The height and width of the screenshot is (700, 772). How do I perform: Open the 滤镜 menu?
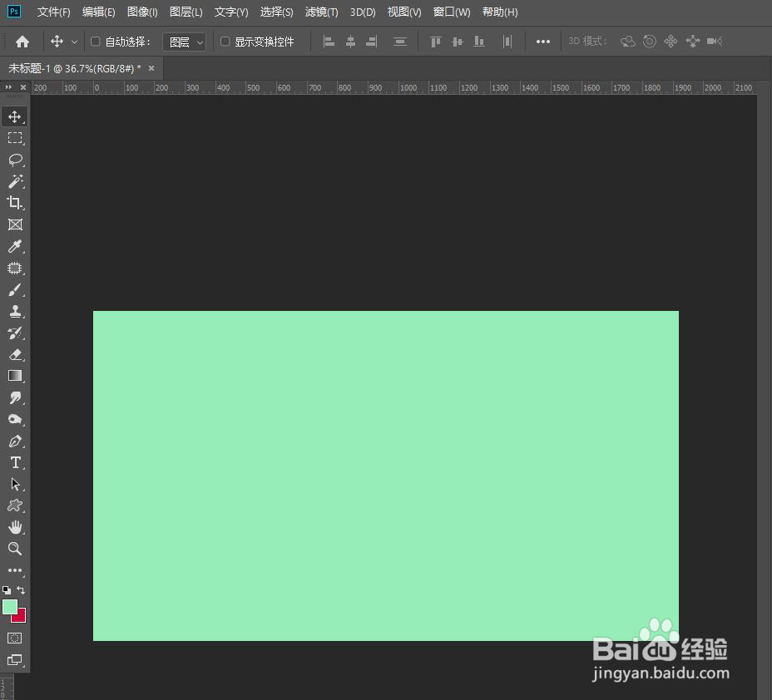tap(321, 12)
